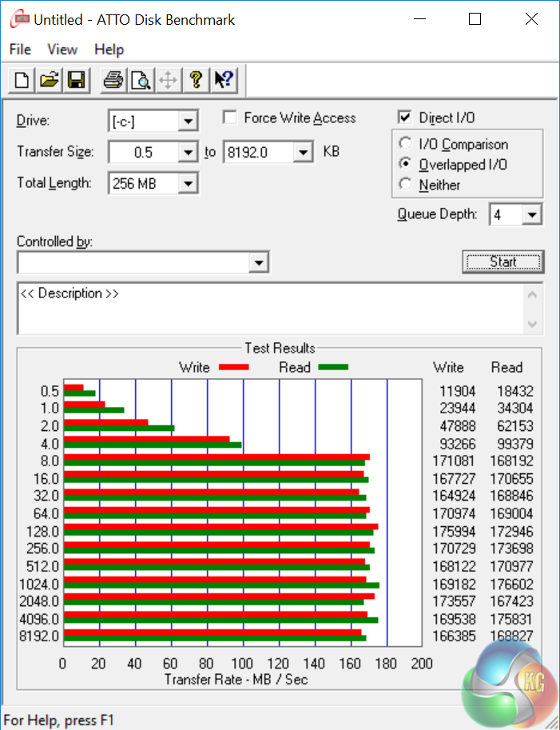Click the Total Length label
This screenshot has height=730, width=560.
point(54,182)
